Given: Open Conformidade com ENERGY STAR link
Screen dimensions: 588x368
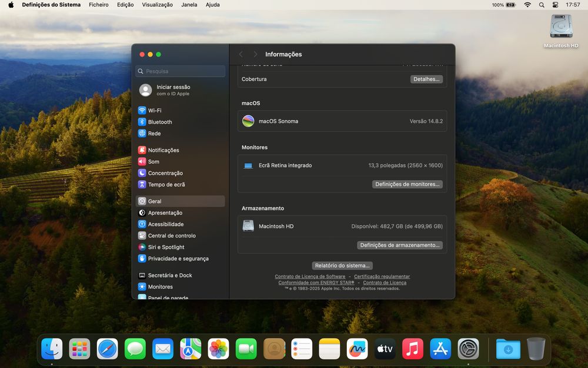Looking at the screenshot, I should pyautogui.click(x=316, y=283).
